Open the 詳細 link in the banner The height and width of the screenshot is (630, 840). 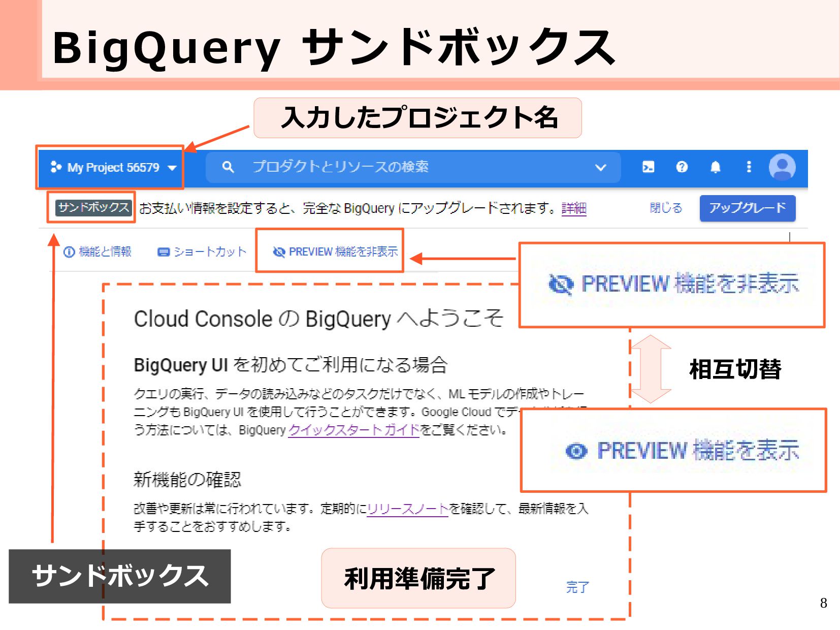(x=574, y=208)
